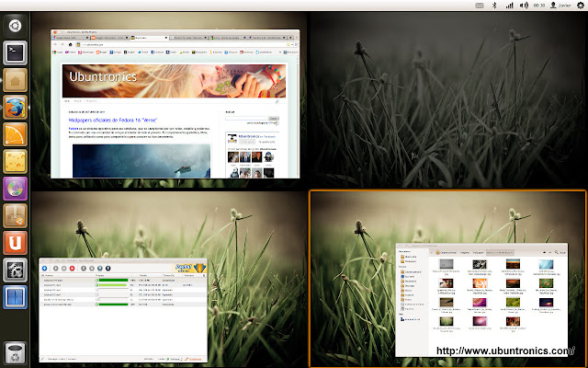Open the Wallpapers oficiales de Fedora 16 post
The image size is (588, 368).
click(112, 121)
